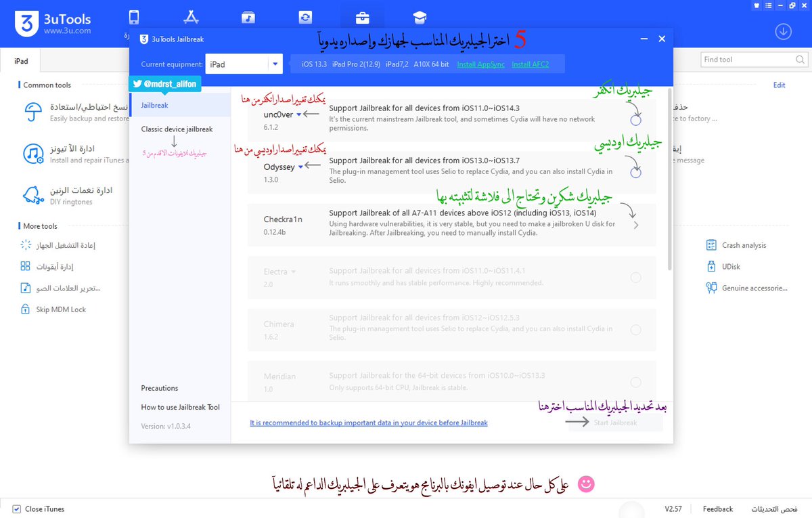The height and width of the screenshot is (518, 812).
Task: Open the Current equipment iPad dropdown
Action: coord(244,64)
